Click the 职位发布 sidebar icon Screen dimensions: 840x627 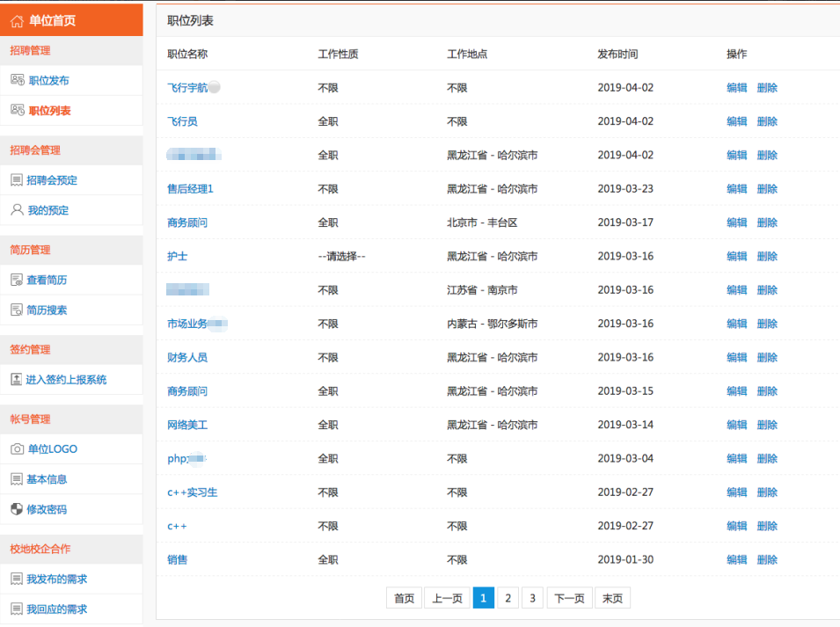coord(18,81)
